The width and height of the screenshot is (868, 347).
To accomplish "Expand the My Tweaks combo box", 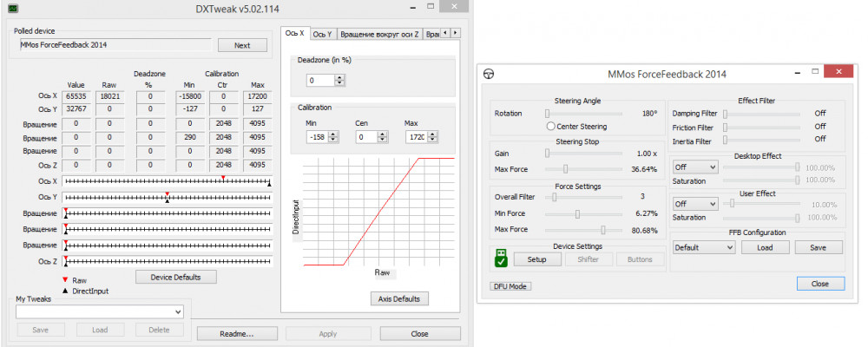I will pyautogui.click(x=100, y=312).
